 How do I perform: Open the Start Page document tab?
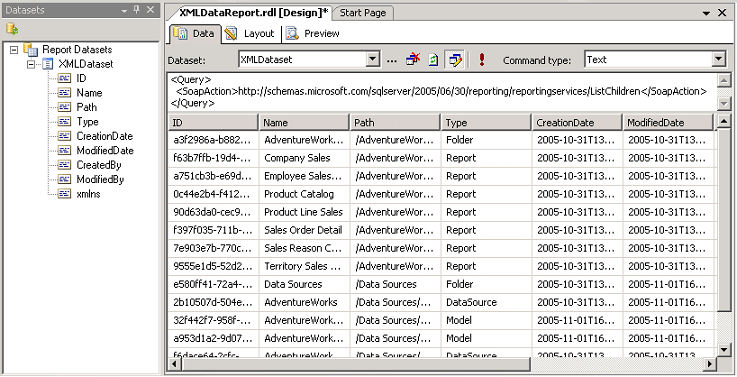click(362, 13)
